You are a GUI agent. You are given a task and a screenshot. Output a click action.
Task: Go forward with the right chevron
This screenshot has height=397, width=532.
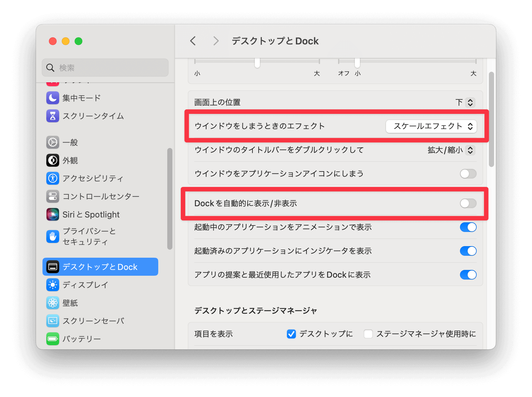tap(216, 41)
